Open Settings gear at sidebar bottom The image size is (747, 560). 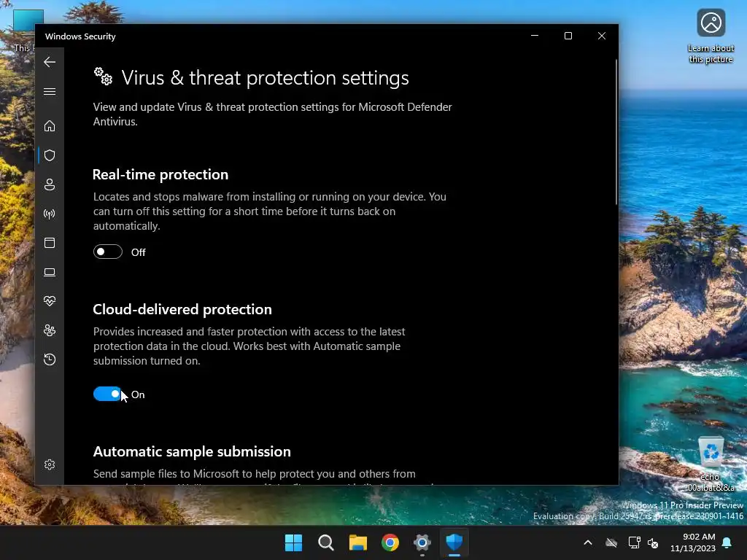coord(50,464)
